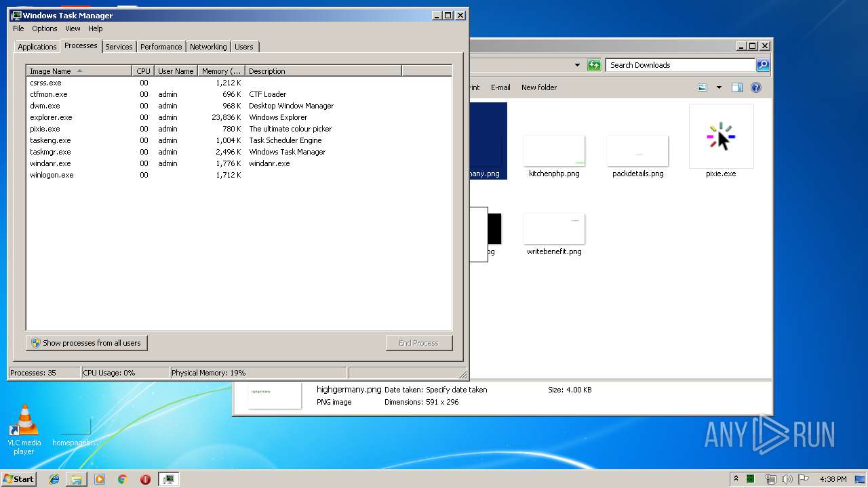This screenshot has width=868, height=488.
Task: Open the Users tab
Action: pos(244,47)
